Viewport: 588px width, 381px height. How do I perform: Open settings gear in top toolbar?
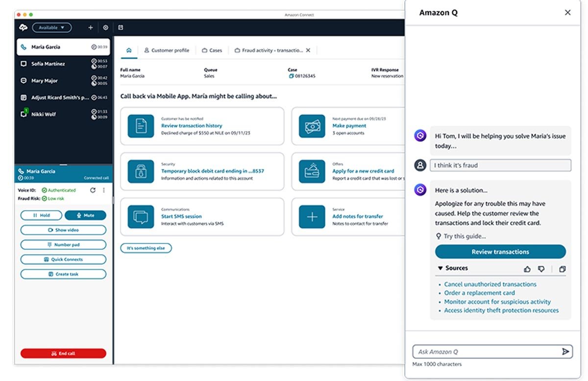[105, 28]
